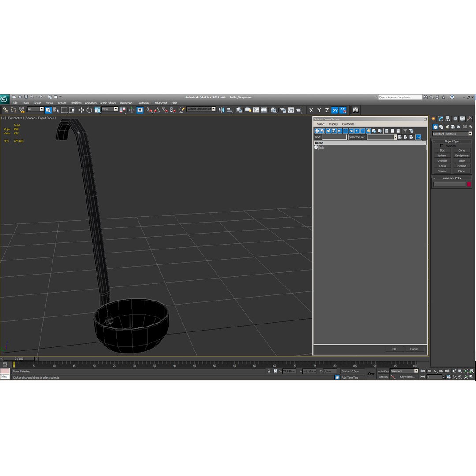Click the application menu logo button
This screenshot has height=476, width=476.
tap(4, 99)
